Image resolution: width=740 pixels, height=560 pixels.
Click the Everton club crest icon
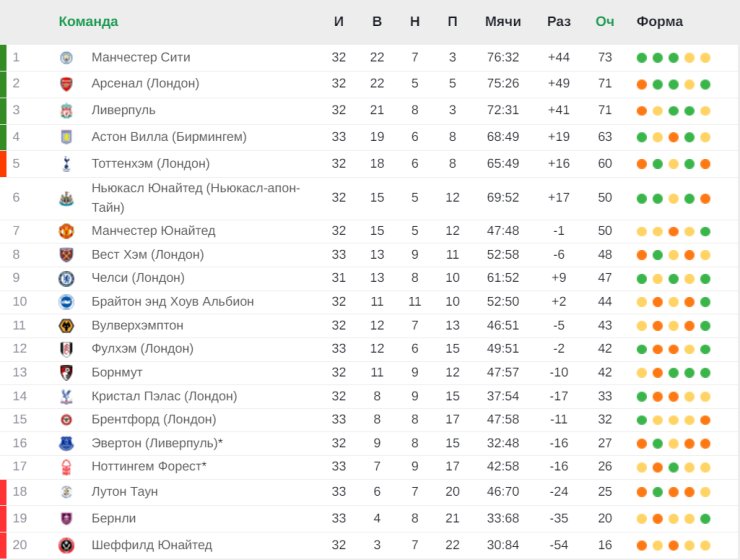(x=66, y=443)
